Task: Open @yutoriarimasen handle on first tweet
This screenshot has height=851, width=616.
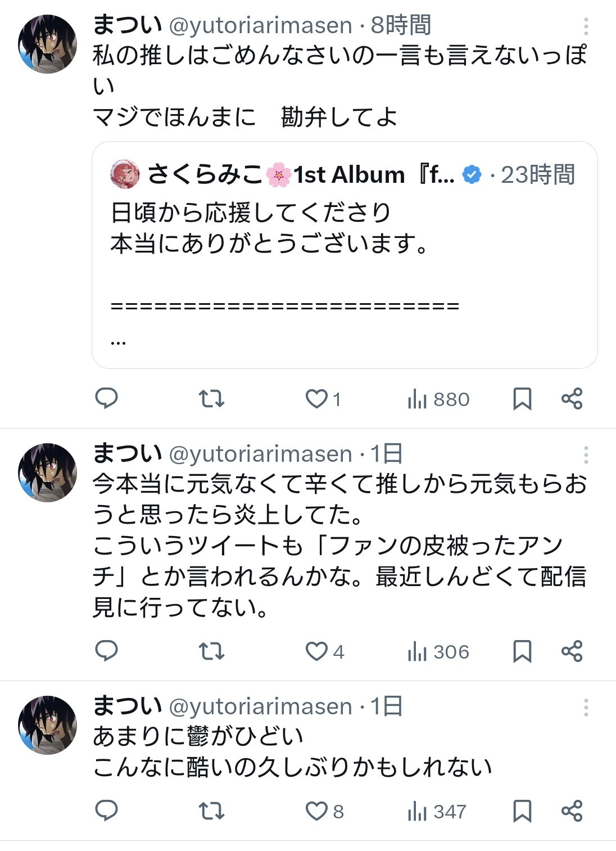Action: (261, 26)
